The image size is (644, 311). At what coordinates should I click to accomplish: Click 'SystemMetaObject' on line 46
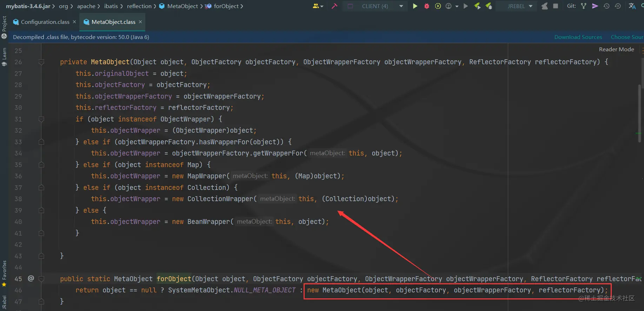(x=199, y=290)
